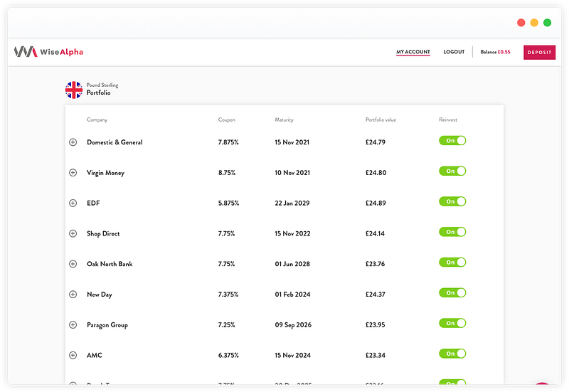Open the My Account page

[x=413, y=52]
